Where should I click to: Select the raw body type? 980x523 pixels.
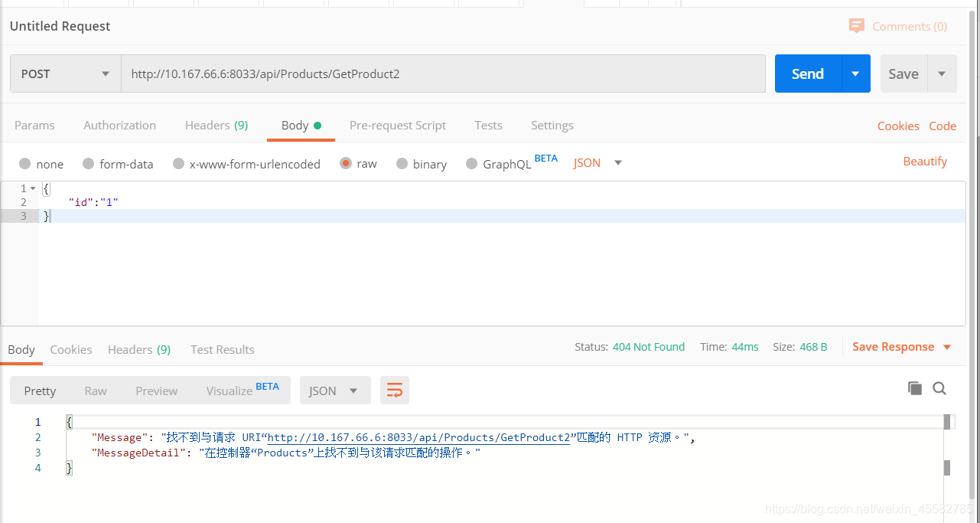point(346,163)
